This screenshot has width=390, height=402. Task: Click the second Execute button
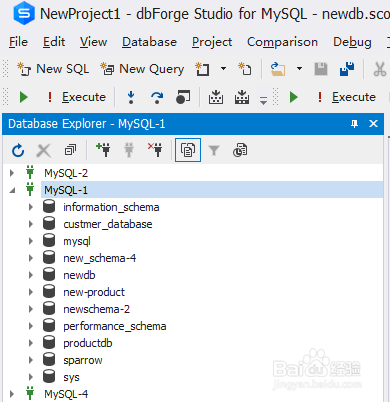click(x=346, y=97)
